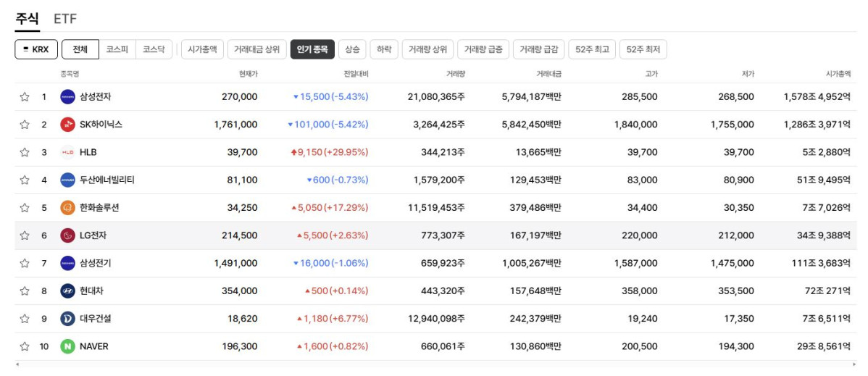Viewport: 868px width, 376px height.
Task: Show 거래량 급감 stocks
Action: tap(538, 49)
